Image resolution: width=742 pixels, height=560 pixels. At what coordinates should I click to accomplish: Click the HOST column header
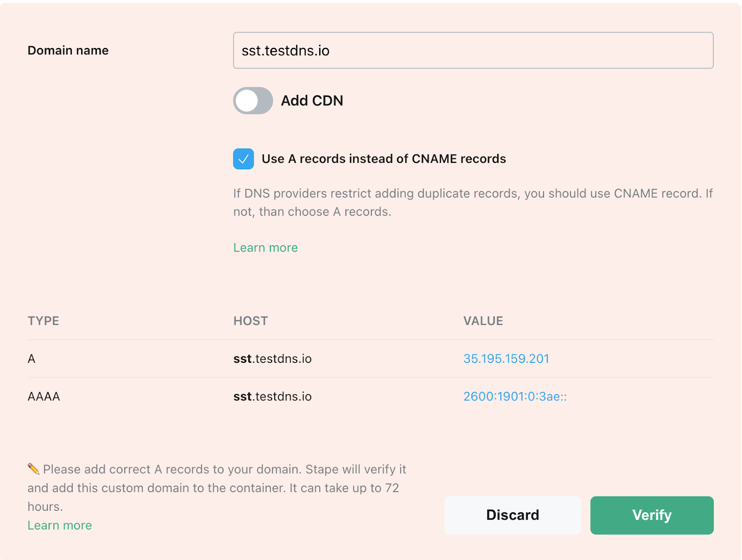[x=250, y=321]
